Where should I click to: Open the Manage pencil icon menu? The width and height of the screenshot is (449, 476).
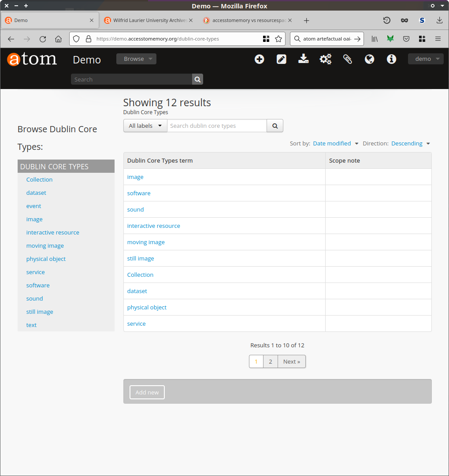click(x=282, y=59)
